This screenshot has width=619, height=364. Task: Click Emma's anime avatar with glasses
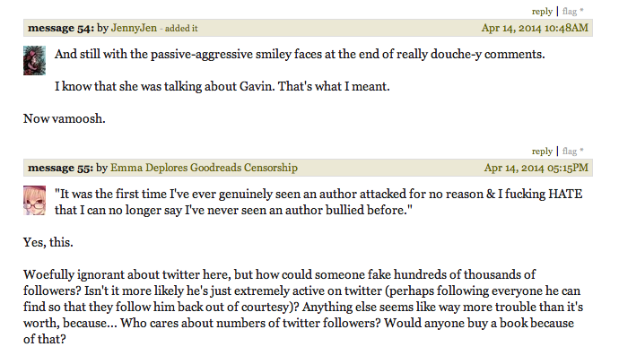(34, 201)
